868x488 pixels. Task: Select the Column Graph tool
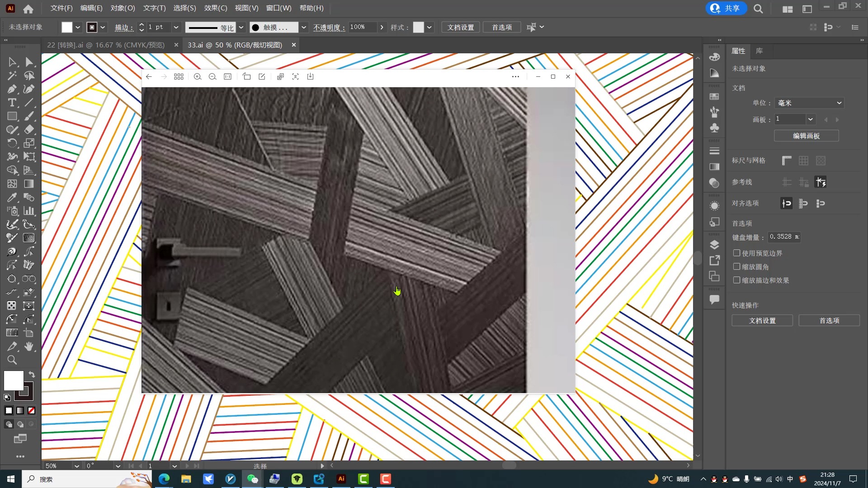(29, 211)
